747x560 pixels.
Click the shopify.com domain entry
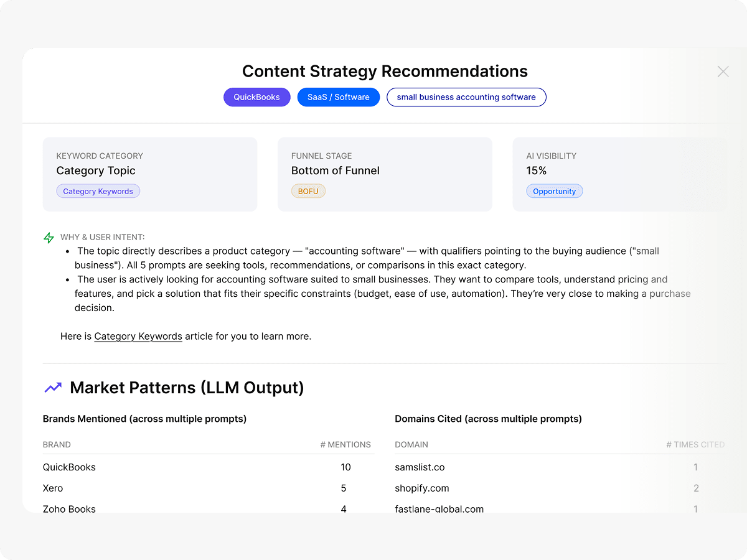pos(421,488)
